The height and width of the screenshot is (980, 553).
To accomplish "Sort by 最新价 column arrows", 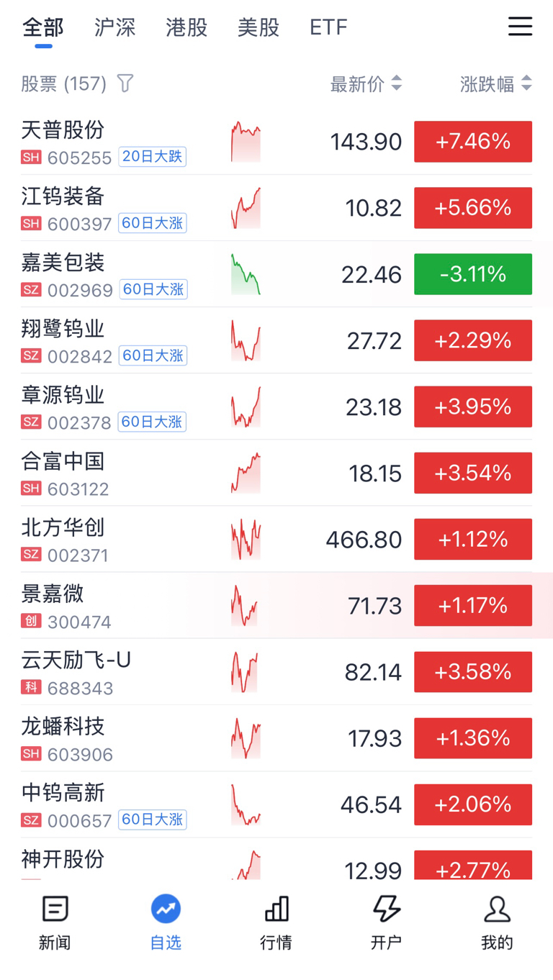I will (396, 83).
